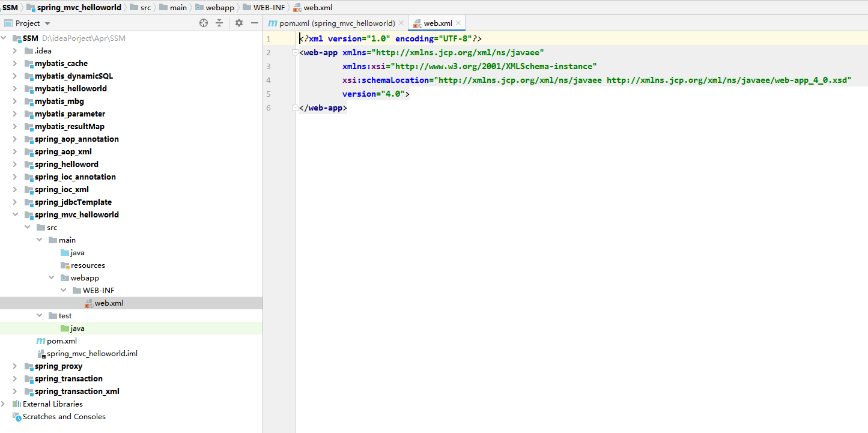Collapse the WEB-INF folder

(64, 290)
